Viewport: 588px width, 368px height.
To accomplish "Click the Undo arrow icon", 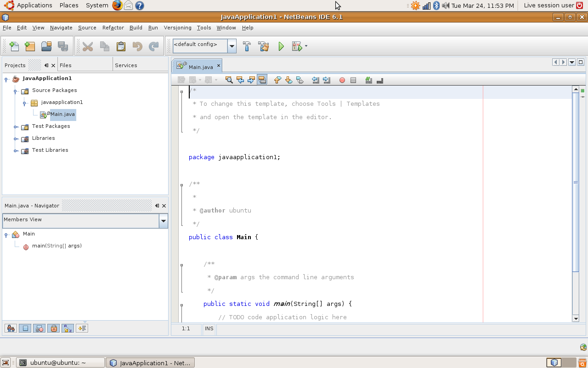I will (137, 46).
